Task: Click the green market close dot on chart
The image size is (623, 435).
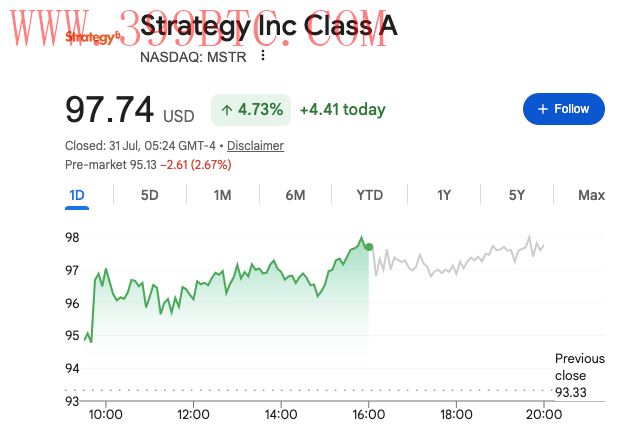Action: [369, 247]
